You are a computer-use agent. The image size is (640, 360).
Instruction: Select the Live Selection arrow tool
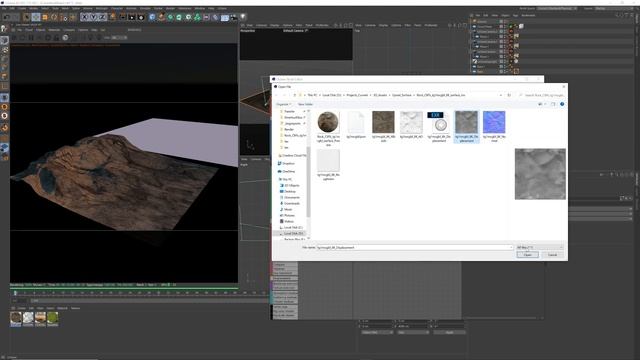point(26,17)
